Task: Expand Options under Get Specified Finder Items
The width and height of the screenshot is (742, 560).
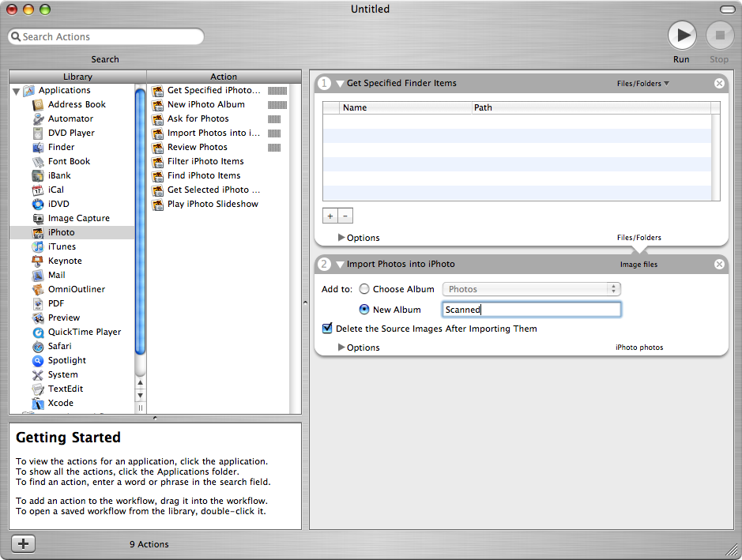Action: click(x=341, y=238)
